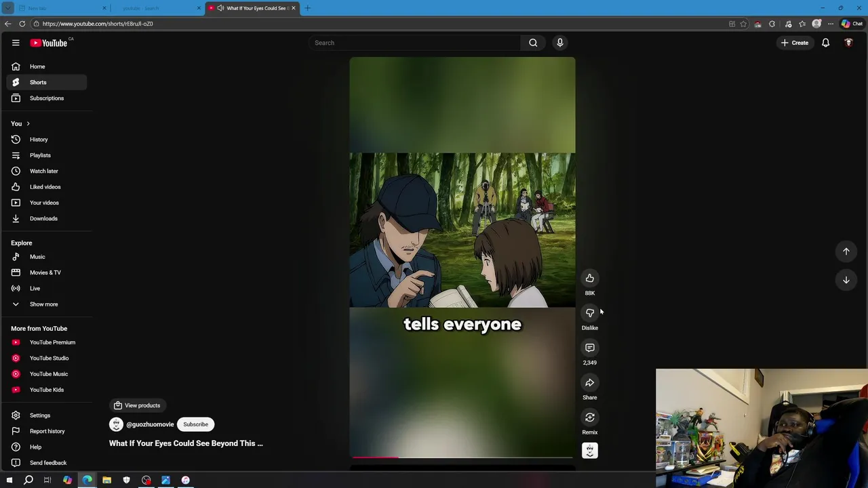Viewport: 868px width, 488px height.
Task: Open the YouTube hamburger guide menu
Action: point(16,43)
